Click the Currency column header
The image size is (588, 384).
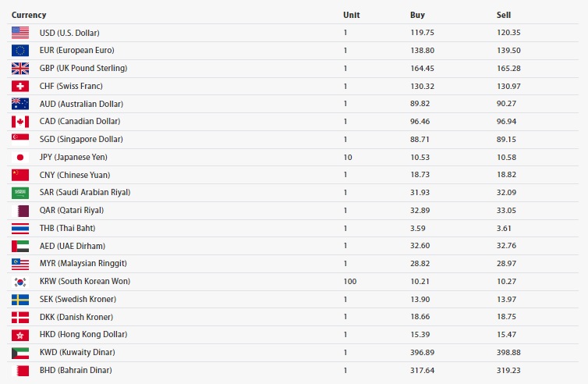point(29,15)
